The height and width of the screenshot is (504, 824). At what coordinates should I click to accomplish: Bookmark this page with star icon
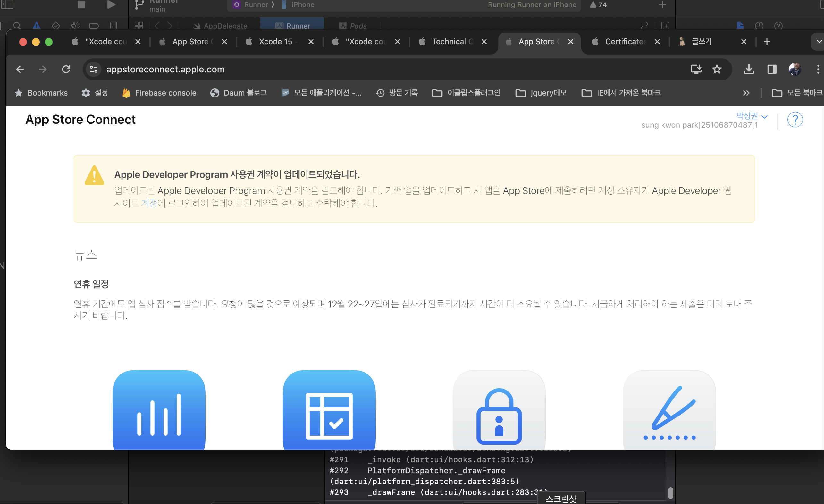pos(717,69)
